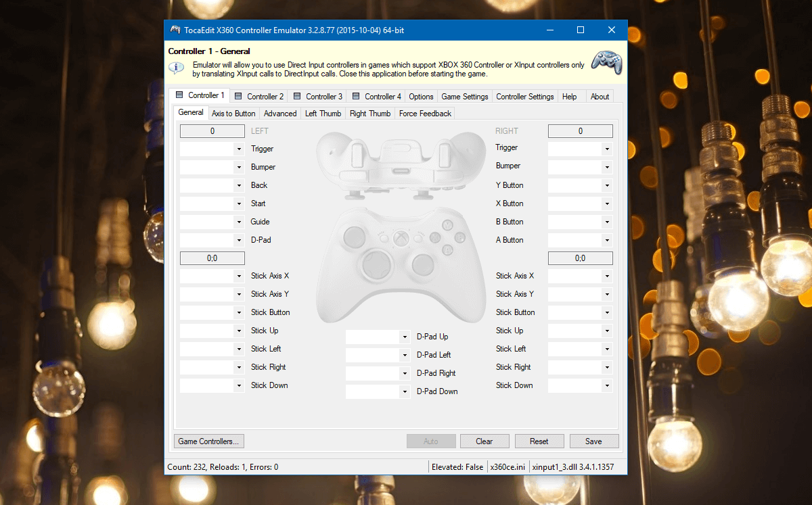The image size is (812, 505).
Task: Open Game Controllers dialog
Action: point(208,441)
